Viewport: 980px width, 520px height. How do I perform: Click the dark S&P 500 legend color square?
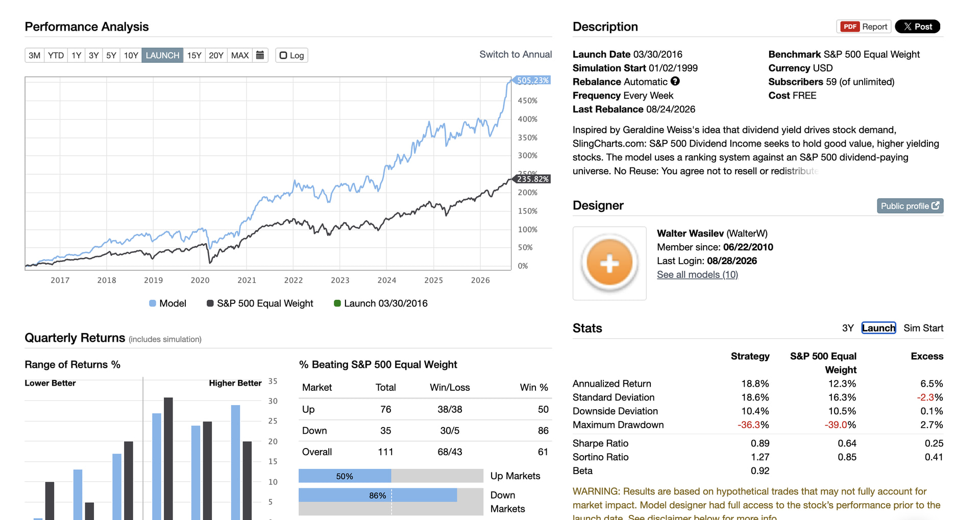click(x=210, y=303)
